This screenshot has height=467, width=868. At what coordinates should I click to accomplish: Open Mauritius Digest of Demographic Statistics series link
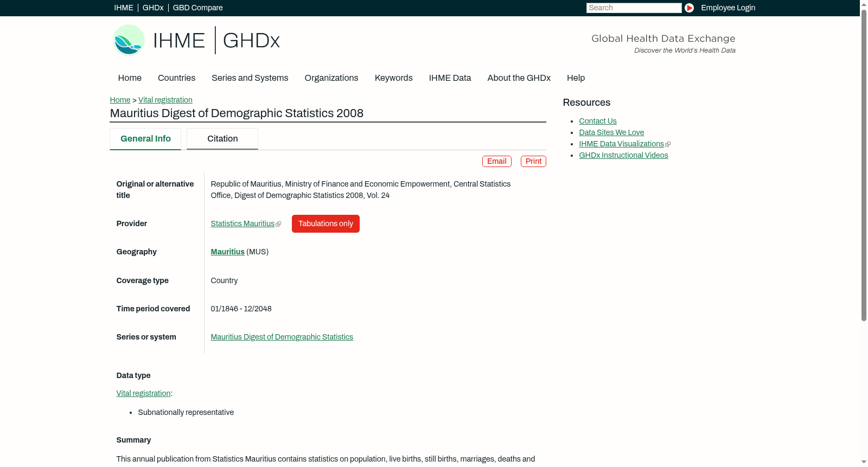point(282,337)
